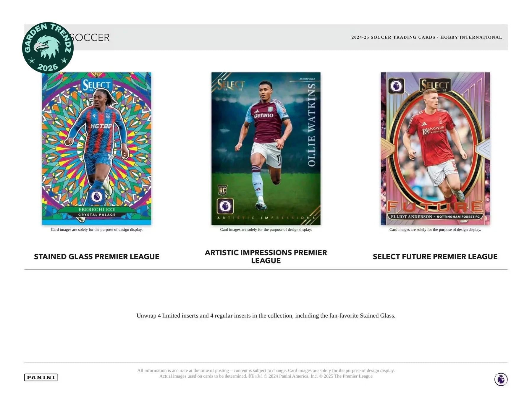
Task: Click the SOCCER title in the header bar
Action: coord(90,38)
